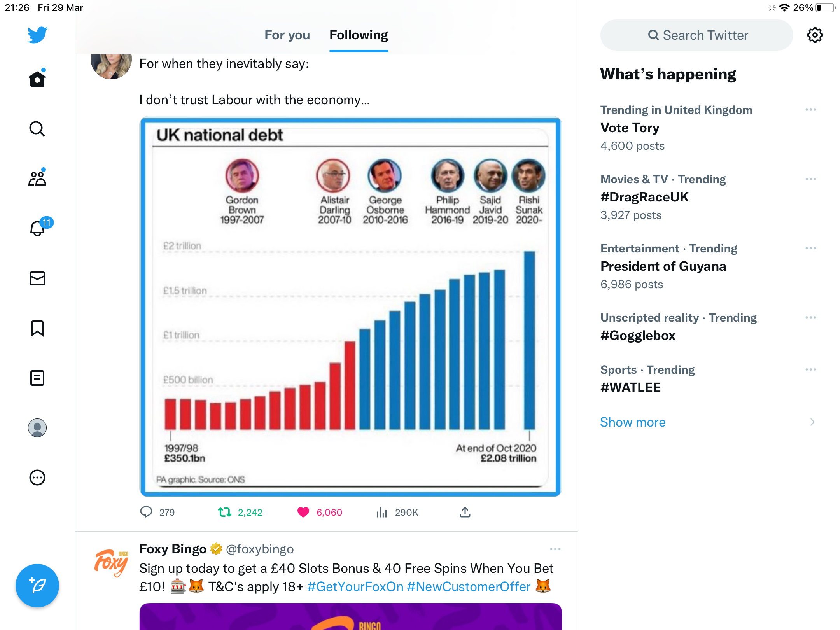Open the Messages envelope icon
This screenshot has width=840, height=630.
[x=37, y=278]
